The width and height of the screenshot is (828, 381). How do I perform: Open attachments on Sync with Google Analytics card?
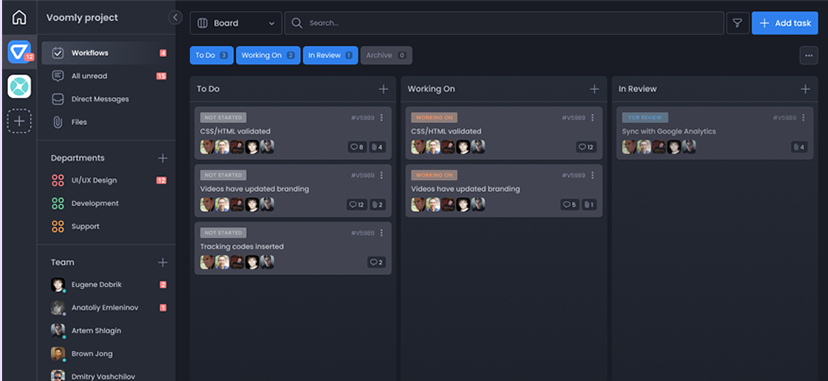coord(799,147)
